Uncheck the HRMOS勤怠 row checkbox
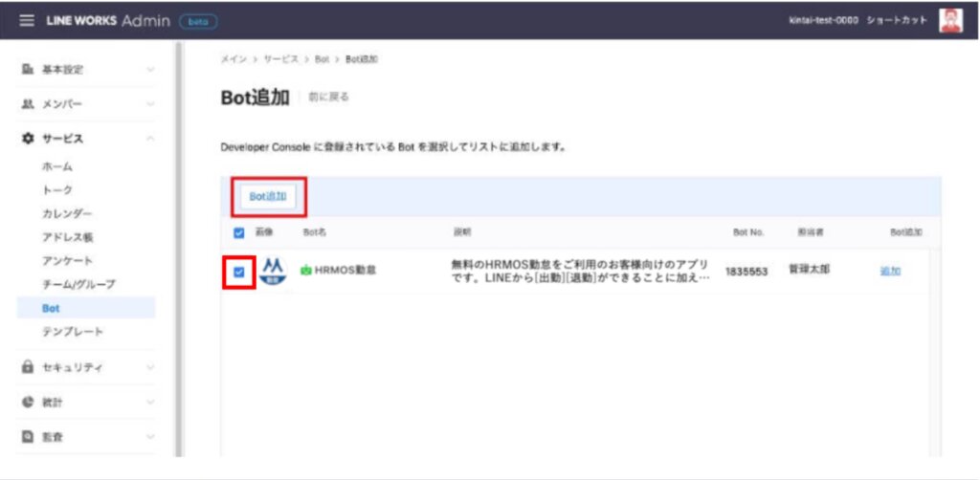 click(239, 272)
